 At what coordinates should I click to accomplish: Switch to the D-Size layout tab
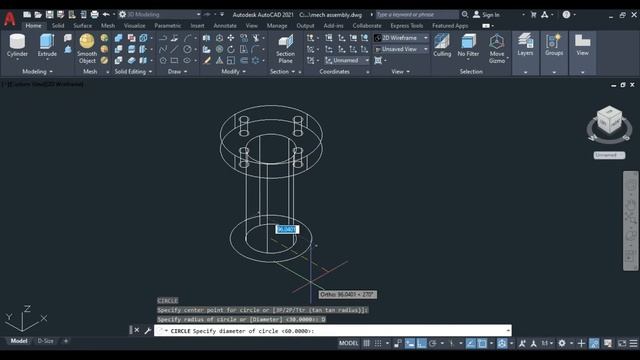45,341
